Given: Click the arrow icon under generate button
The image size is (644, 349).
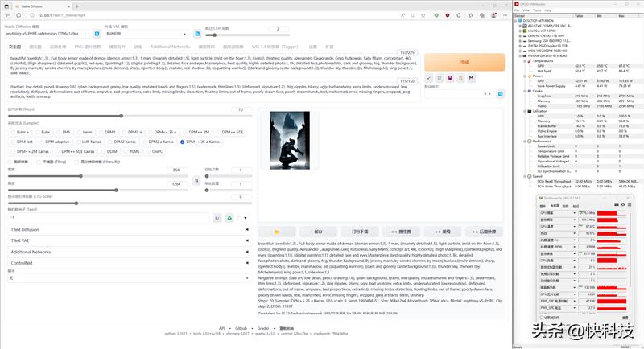Looking at the screenshot, I should (x=429, y=78).
